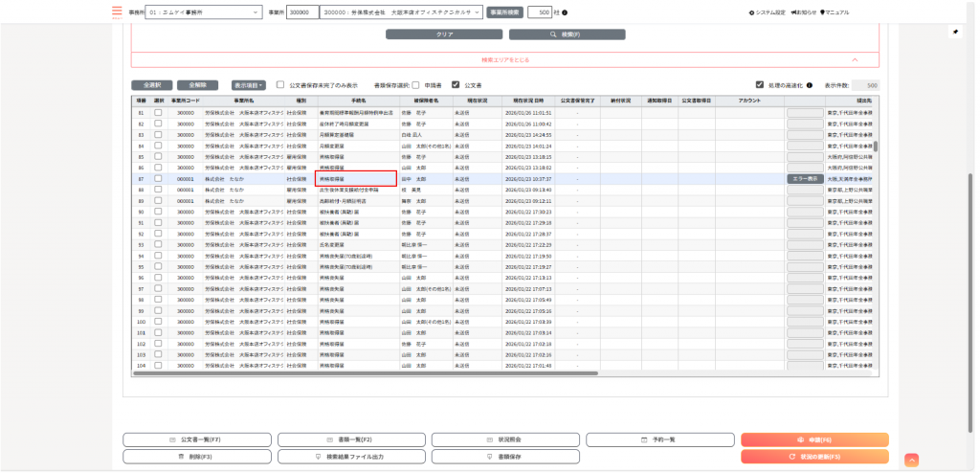The width and height of the screenshot is (980, 473).
Task: Toggle 公文書保存未完了のみ表示 checkbox
Action: click(280, 84)
